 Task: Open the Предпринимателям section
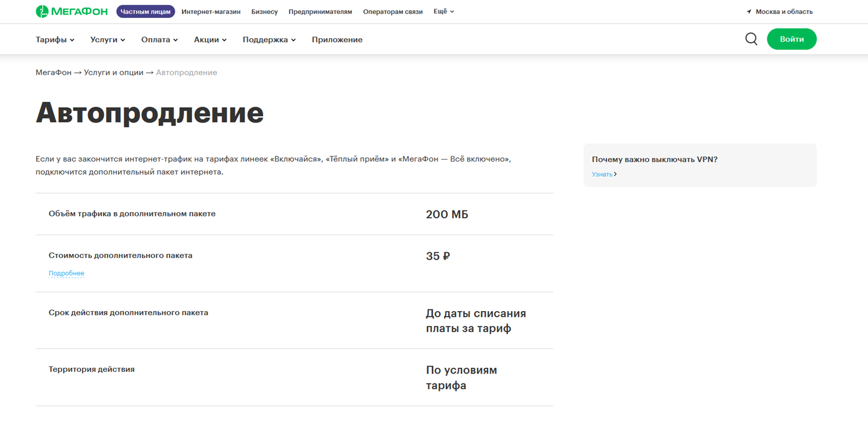point(320,12)
